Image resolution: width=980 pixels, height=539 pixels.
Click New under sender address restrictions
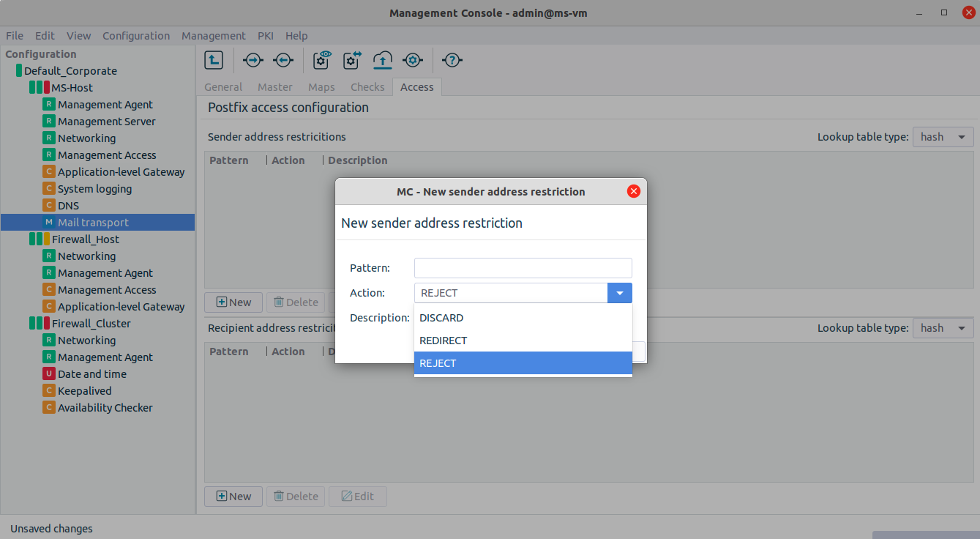click(233, 302)
